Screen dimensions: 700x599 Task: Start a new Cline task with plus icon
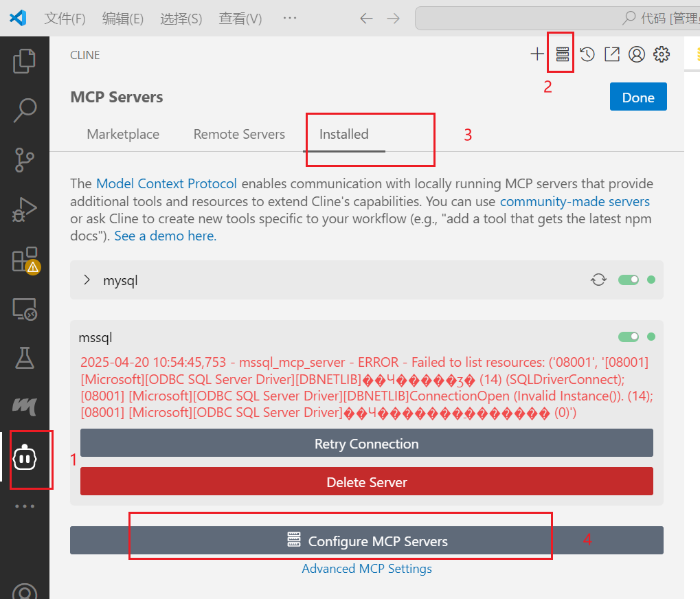tap(537, 54)
